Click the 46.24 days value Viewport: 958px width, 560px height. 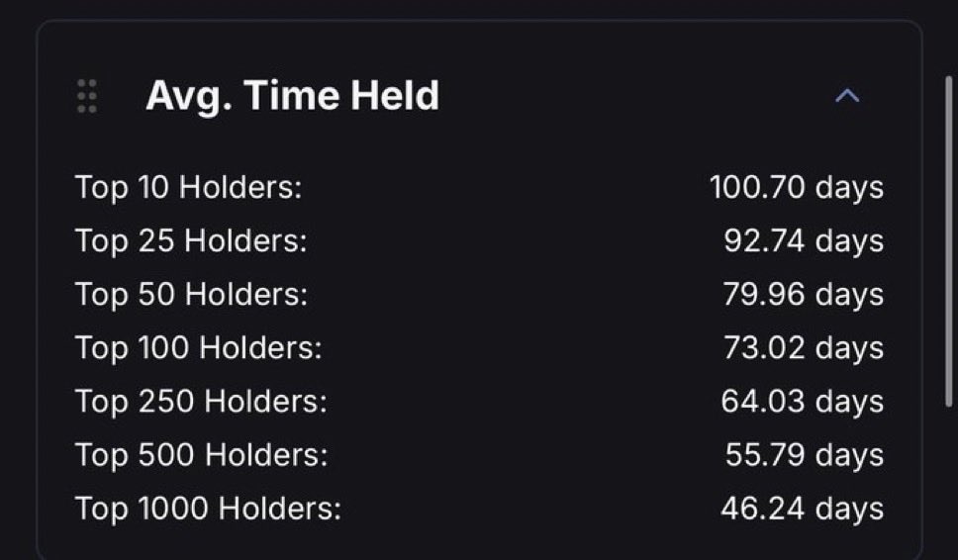pos(803,510)
